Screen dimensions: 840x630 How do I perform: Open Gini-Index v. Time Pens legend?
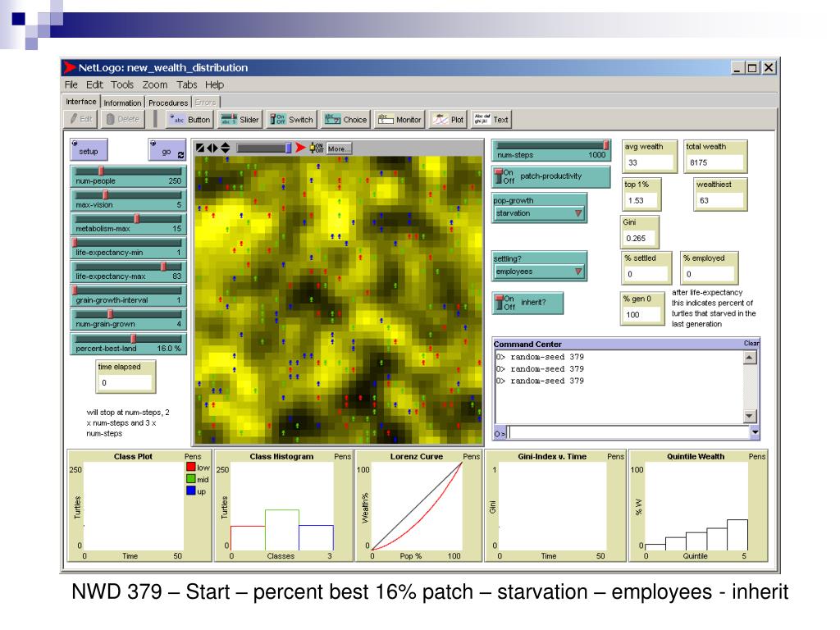tap(615, 456)
